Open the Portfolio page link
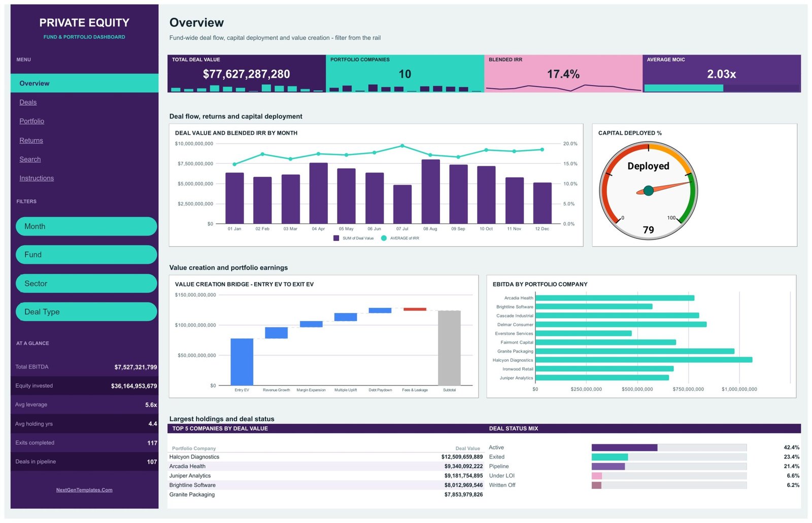This screenshot has height=523, width=812. (x=31, y=121)
